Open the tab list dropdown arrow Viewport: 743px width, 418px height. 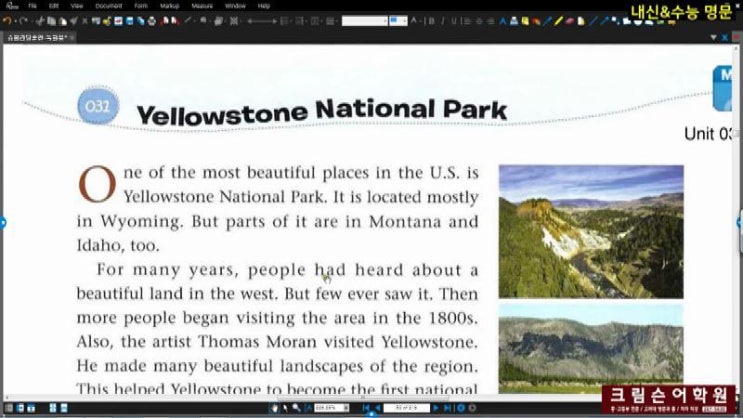[713, 37]
